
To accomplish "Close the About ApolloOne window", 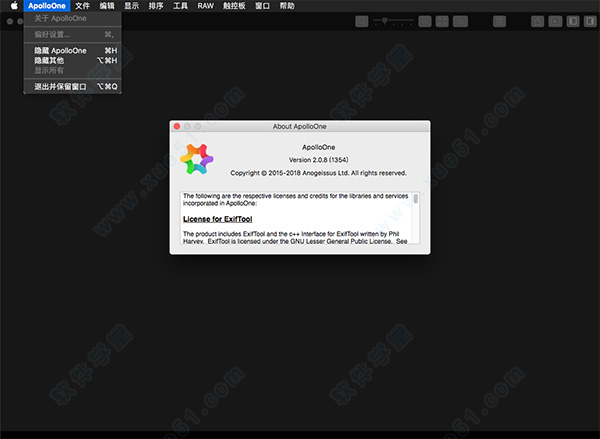I will click(177, 126).
